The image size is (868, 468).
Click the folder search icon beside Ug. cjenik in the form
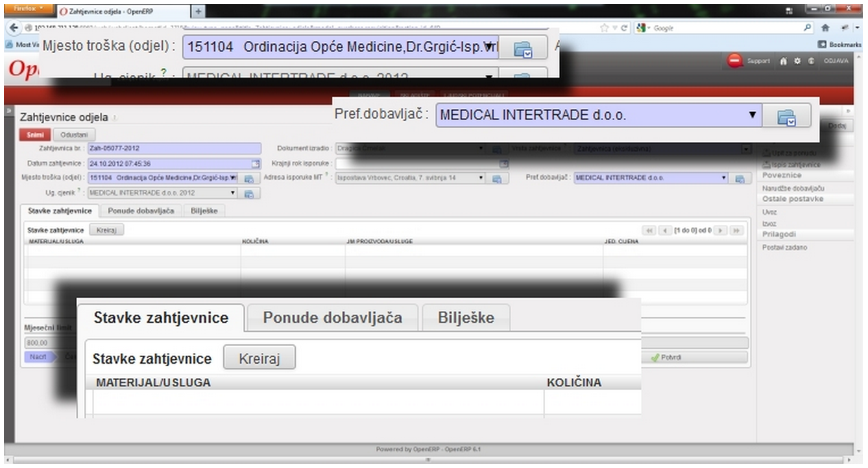pyautogui.click(x=248, y=193)
